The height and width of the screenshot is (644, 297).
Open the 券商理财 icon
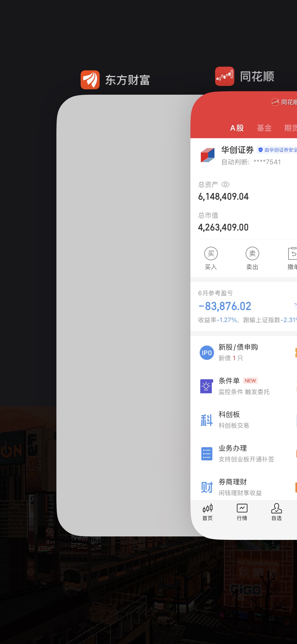click(207, 487)
